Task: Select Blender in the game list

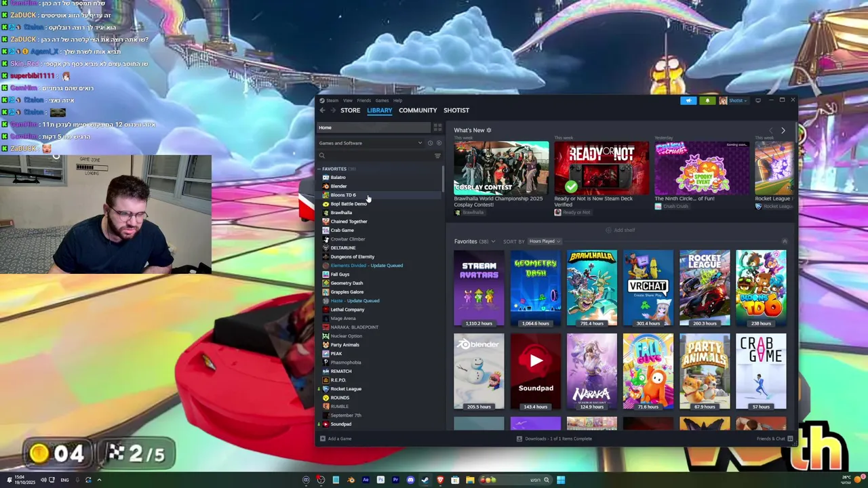Action: tap(338, 186)
